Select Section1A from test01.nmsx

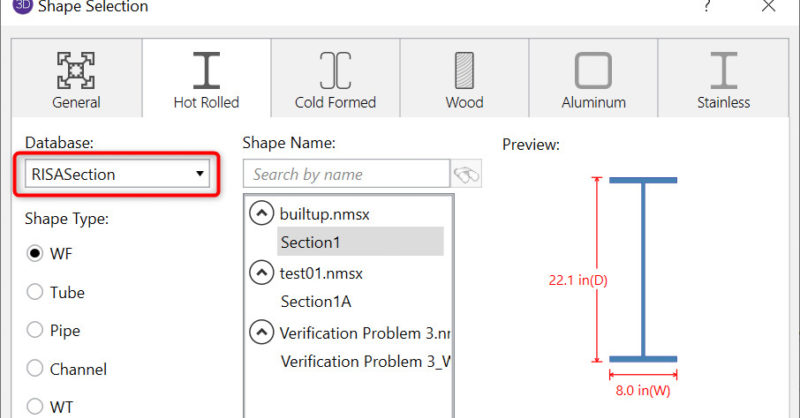316,301
